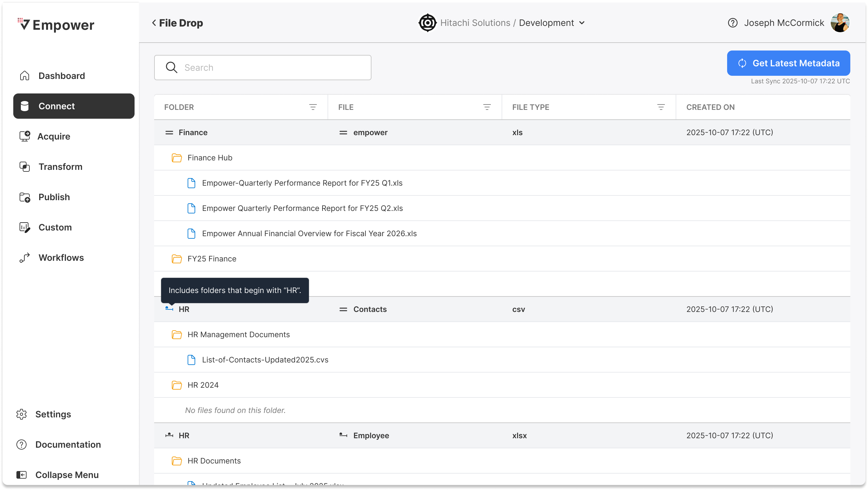Click the Workflows branch icon
The image size is (868, 490).
tap(25, 258)
